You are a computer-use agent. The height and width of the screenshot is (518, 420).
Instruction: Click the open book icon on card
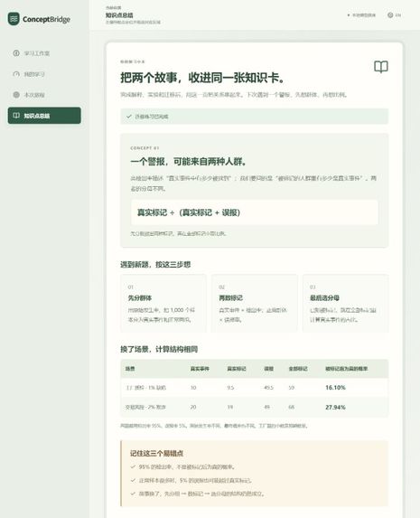point(380,67)
